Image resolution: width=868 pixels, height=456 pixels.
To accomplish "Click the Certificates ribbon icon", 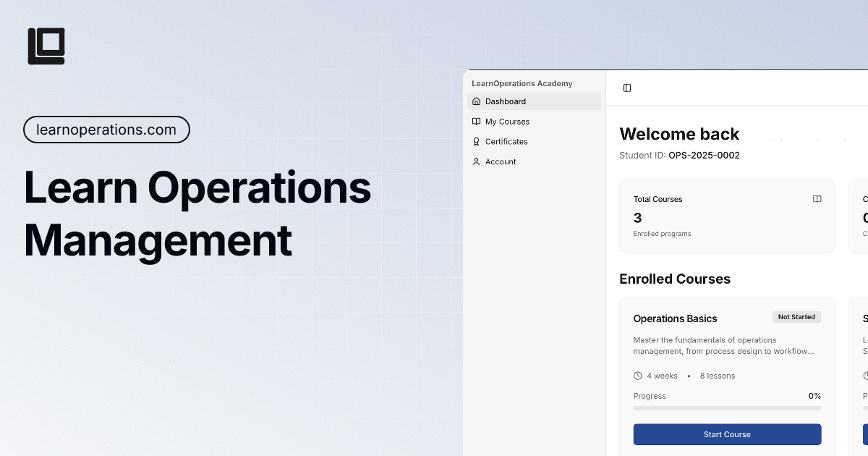I will [476, 142].
